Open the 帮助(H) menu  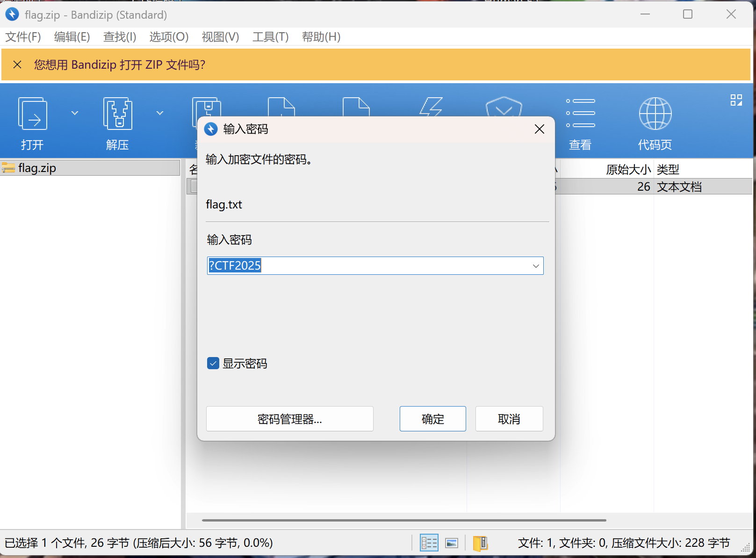(321, 36)
